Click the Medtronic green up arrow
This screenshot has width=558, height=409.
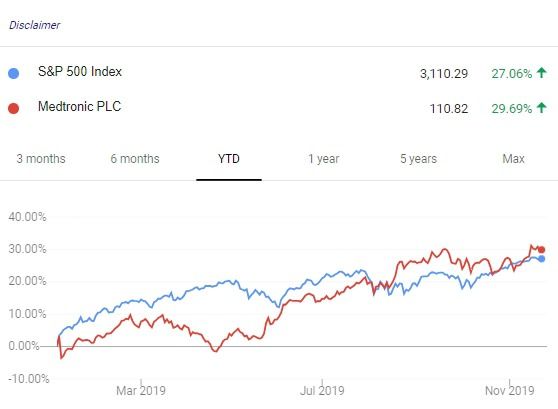point(541,107)
